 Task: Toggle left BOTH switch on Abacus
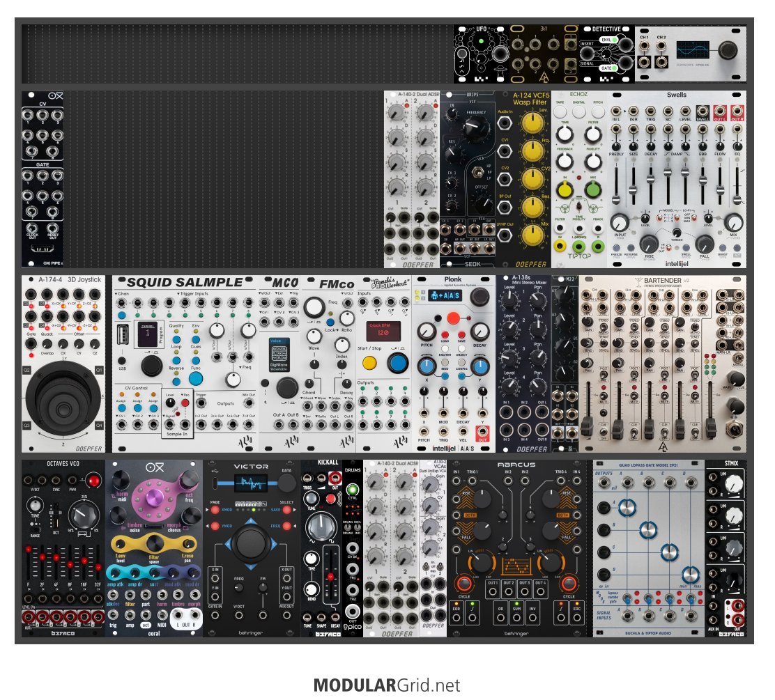click(470, 515)
